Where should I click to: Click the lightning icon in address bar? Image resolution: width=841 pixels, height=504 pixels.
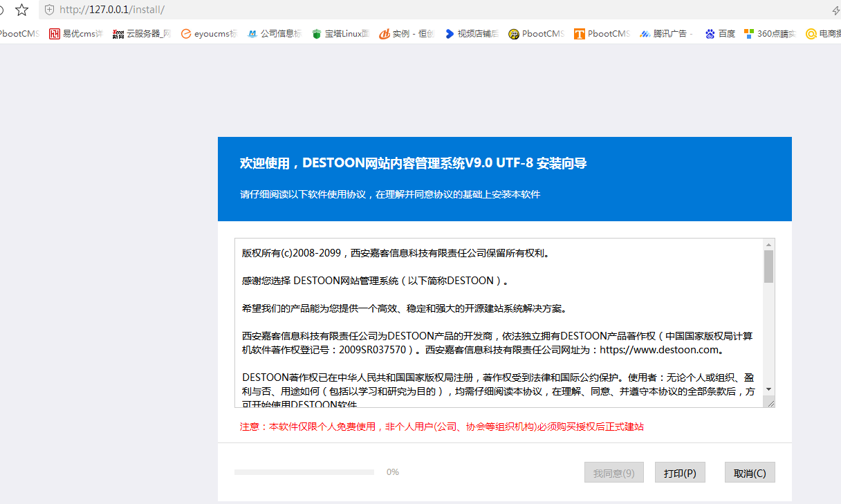(835, 10)
